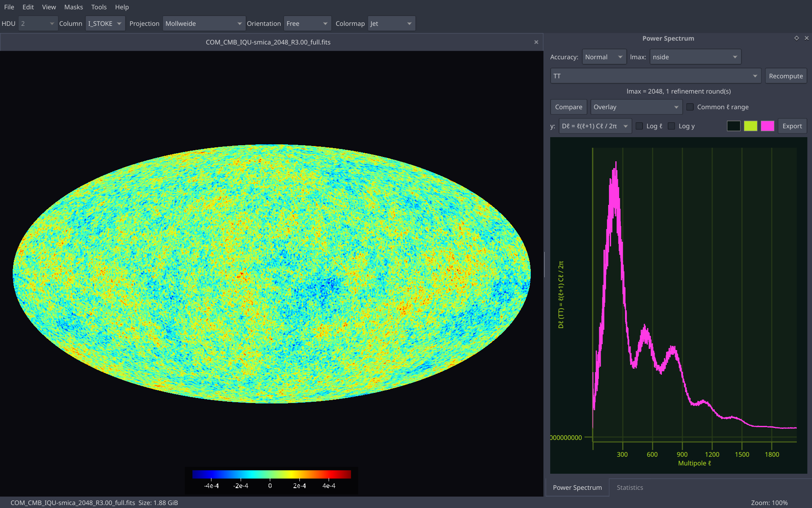The width and height of the screenshot is (812, 508).
Task: Open the Orientation Free dropdown
Action: [x=307, y=24]
